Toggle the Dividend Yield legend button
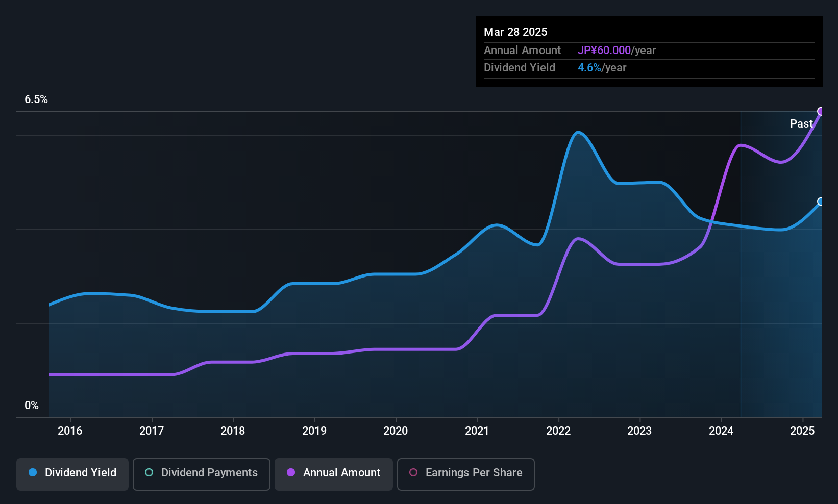Screen dimensions: 838x504 point(72,474)
